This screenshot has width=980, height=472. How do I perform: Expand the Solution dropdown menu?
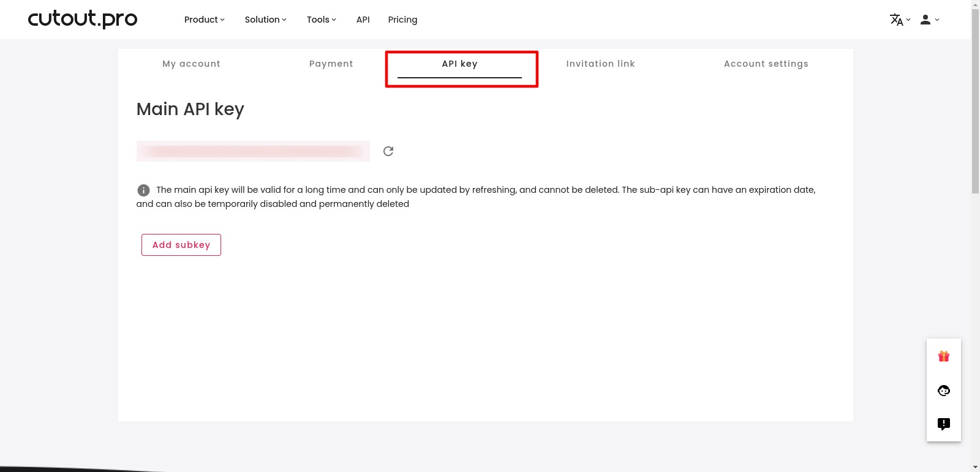[x=265, y=20]
